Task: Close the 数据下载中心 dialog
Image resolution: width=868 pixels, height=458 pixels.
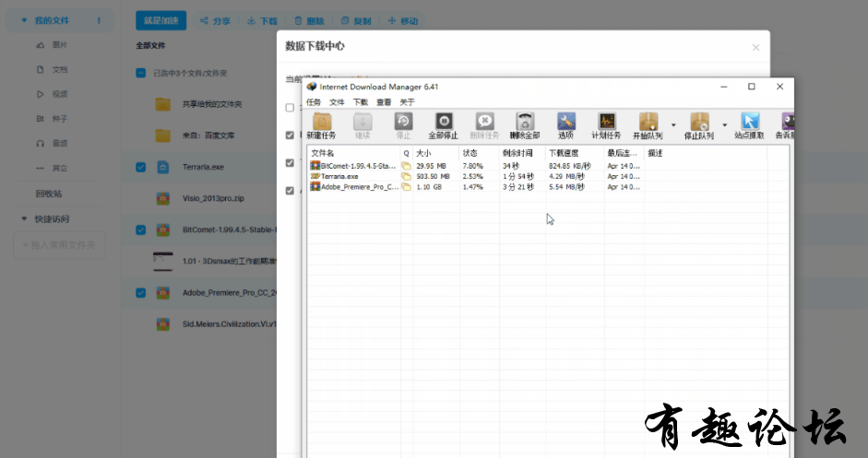Action: [x=755, y=48]
